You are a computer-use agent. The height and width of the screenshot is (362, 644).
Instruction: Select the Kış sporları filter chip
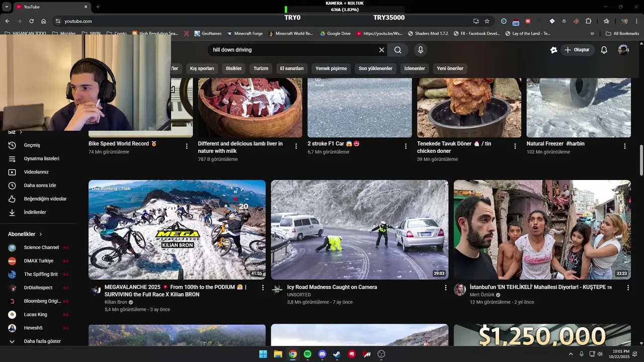point(202,68)
